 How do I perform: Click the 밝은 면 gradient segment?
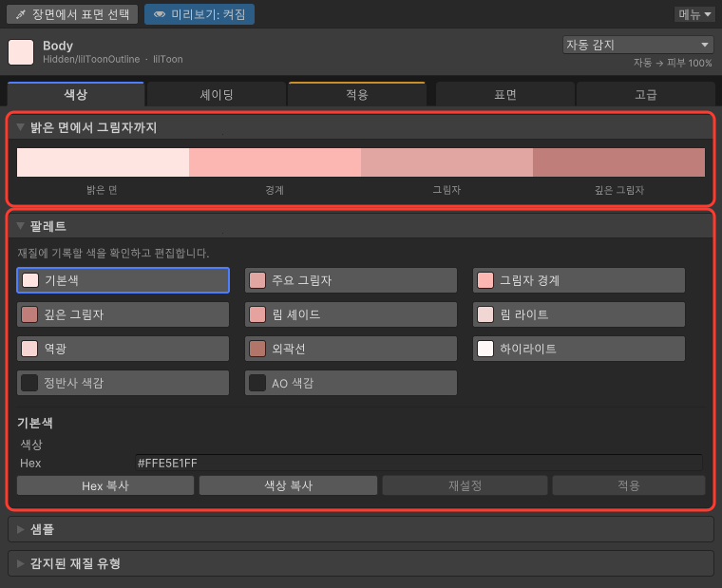click(103, 162)
